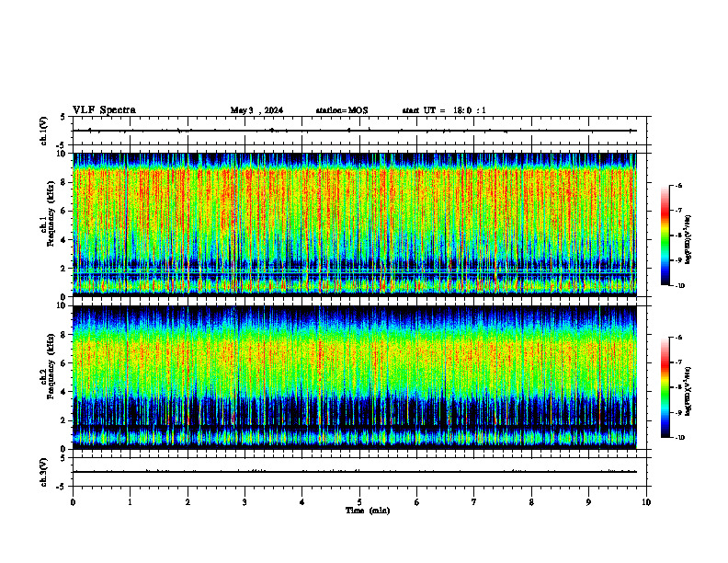728x563 pixels.
Task: Click time axis tick label "1"
Action: click(130, 502)
